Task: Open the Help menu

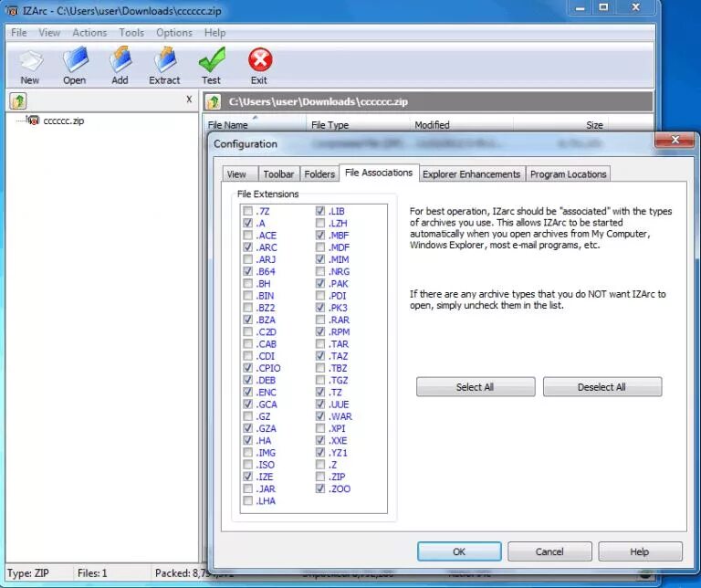Action: tap(215, 33)
